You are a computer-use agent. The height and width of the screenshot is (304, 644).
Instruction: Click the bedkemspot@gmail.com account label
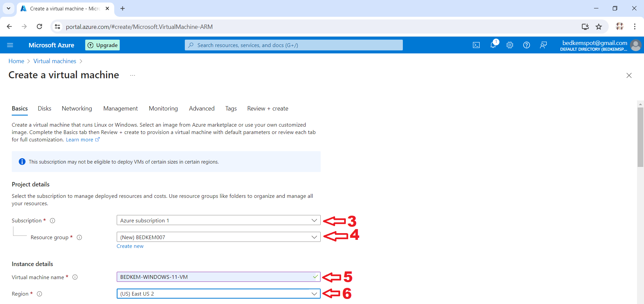coord(595,43)
